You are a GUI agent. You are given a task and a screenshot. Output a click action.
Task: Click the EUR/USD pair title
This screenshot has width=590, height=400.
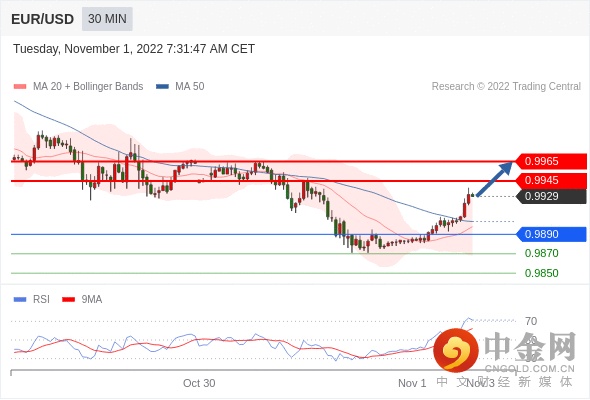(43, 19)
